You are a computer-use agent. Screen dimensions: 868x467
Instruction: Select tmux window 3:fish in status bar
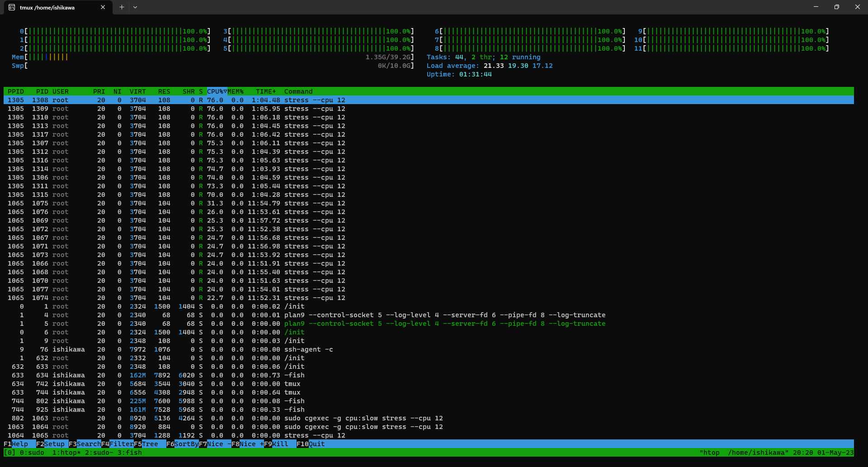coord(130,453)
